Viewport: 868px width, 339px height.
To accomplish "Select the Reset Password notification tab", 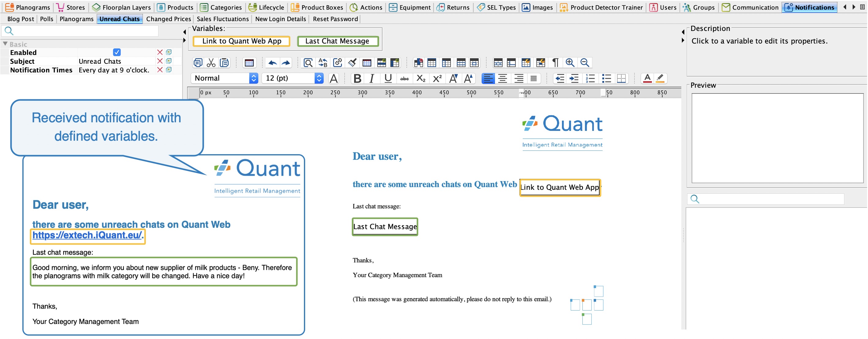I will coord(335,19).
